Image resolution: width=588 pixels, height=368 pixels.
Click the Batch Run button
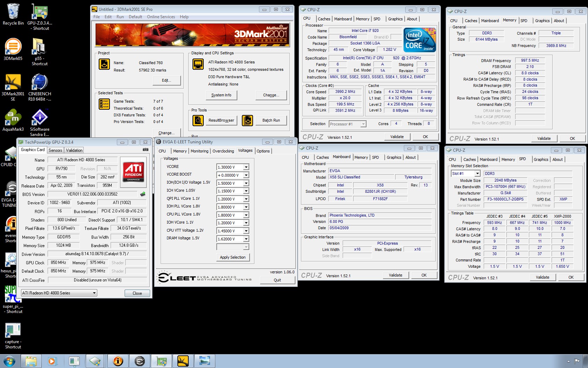271,121
